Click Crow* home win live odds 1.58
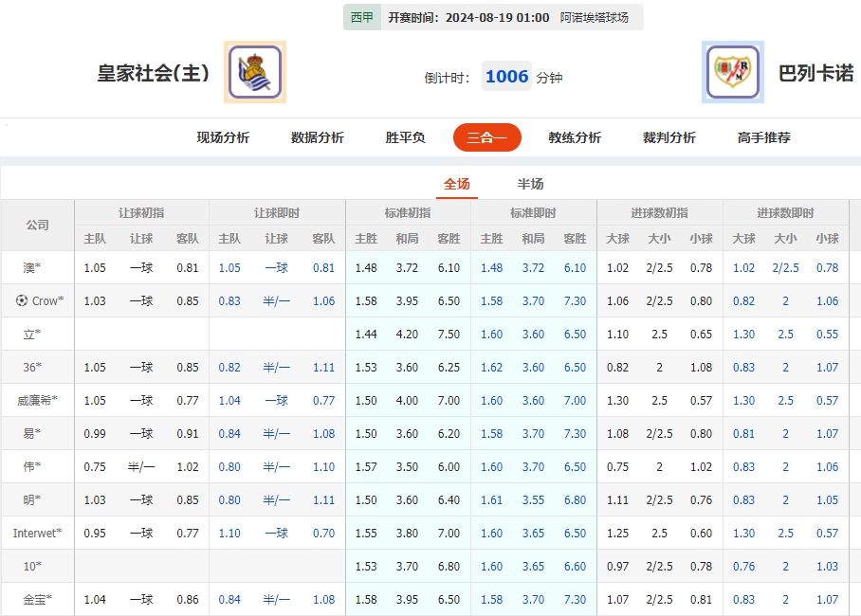This screenshot has height=616, width=861. click(491, 300)
